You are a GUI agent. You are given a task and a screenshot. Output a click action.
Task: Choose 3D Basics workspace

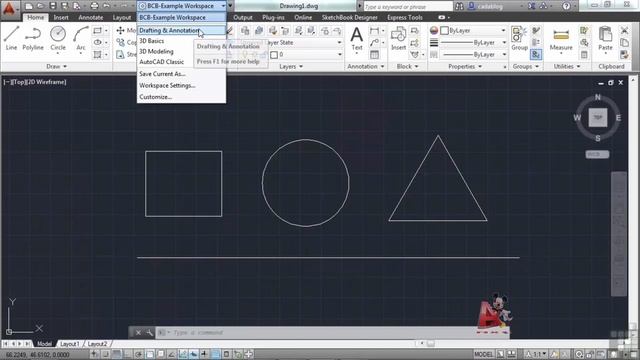point(181,41)
